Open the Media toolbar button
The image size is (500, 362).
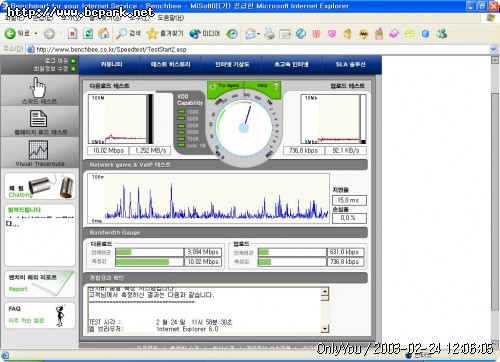pyautogui.click(x=205, y=33)
